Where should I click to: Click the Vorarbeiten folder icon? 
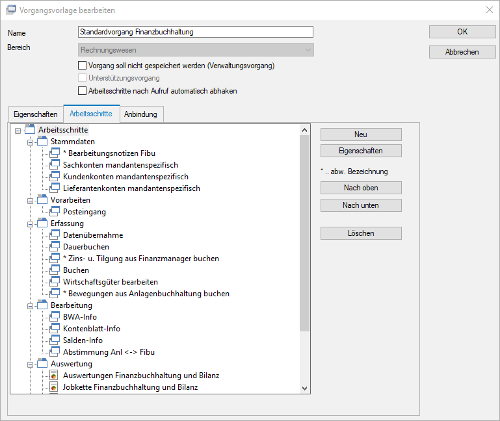coord(42,200)
